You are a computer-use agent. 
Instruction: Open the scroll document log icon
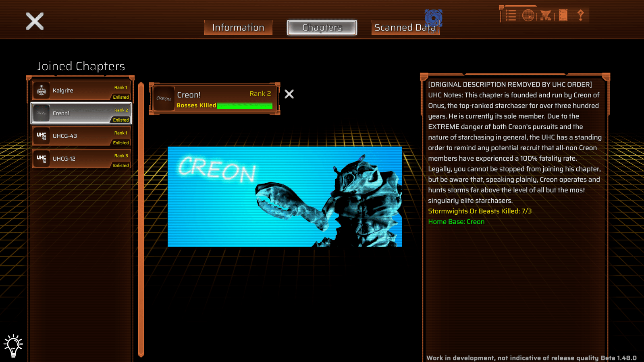point(563,16)
